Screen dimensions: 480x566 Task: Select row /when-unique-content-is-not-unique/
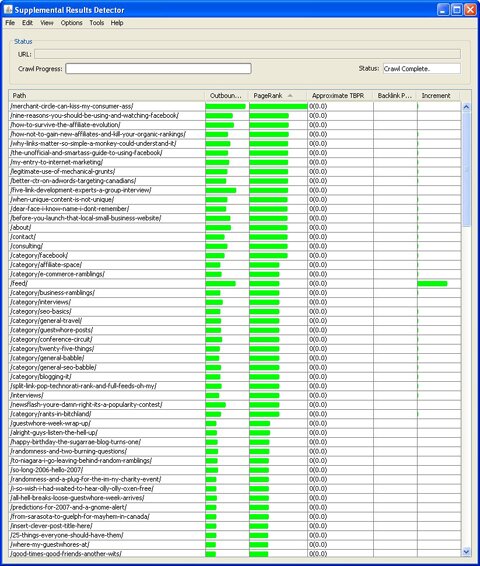click(235, 200)
